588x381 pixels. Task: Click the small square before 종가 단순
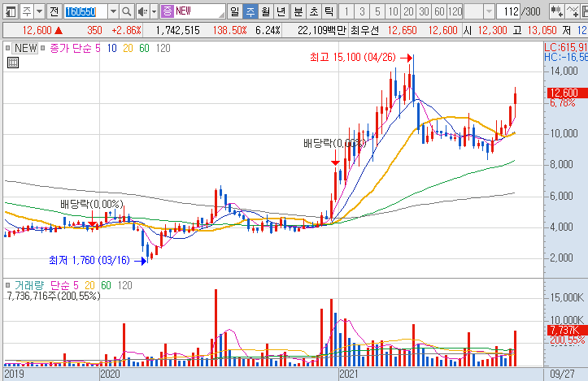43,48
